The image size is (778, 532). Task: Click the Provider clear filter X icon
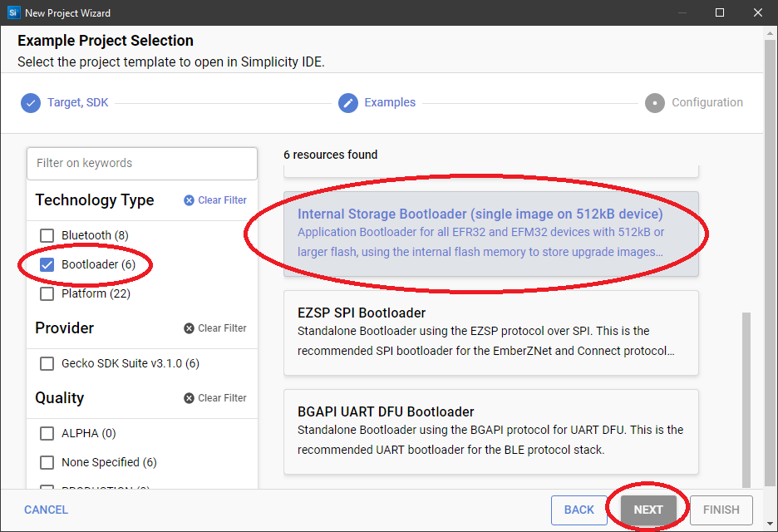[x=189, y=328]
